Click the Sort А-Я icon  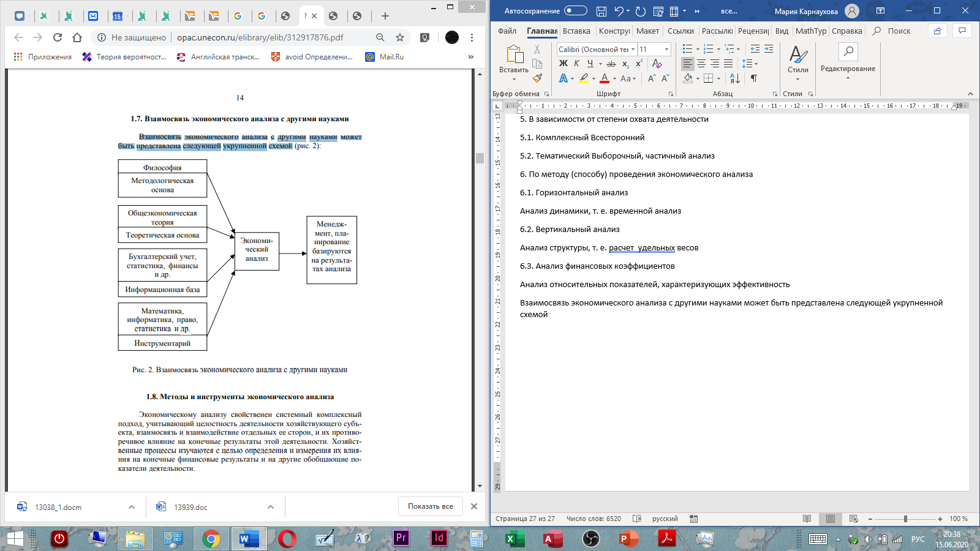(735, 78)
